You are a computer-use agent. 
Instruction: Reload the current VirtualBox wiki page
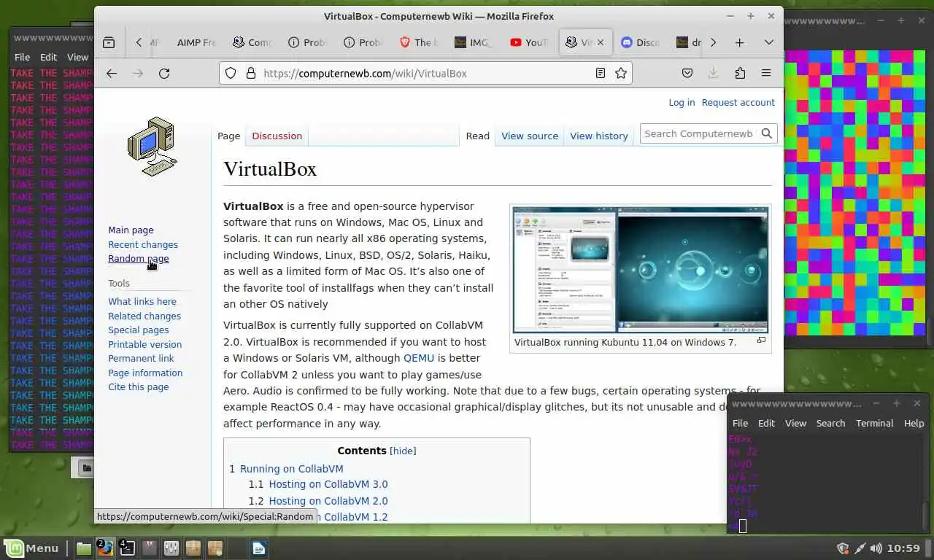tap(164, 73)
